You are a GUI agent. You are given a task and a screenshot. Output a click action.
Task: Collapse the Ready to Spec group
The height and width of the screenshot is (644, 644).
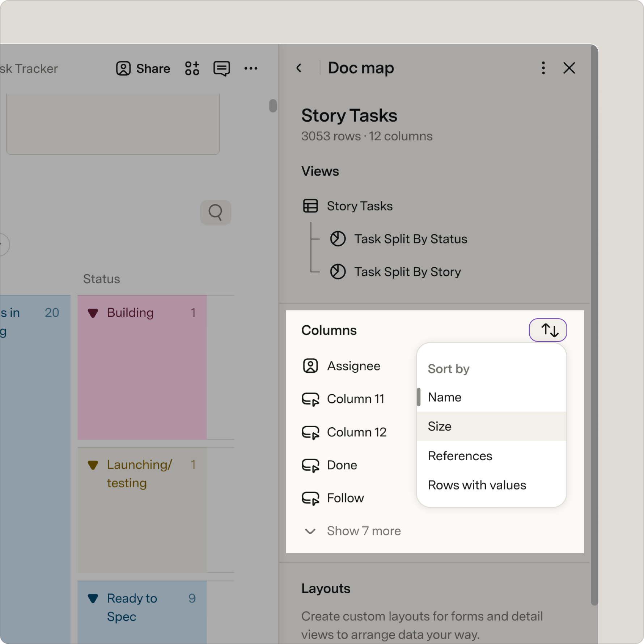(x=93, y=598)
